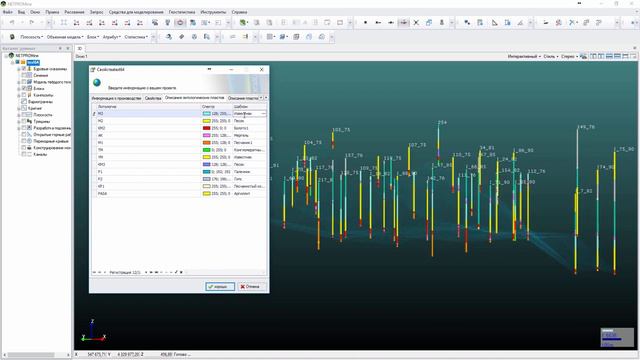Open the Атрибут dropdown menu
640x360 pixels.
click(x=111, y=37)
